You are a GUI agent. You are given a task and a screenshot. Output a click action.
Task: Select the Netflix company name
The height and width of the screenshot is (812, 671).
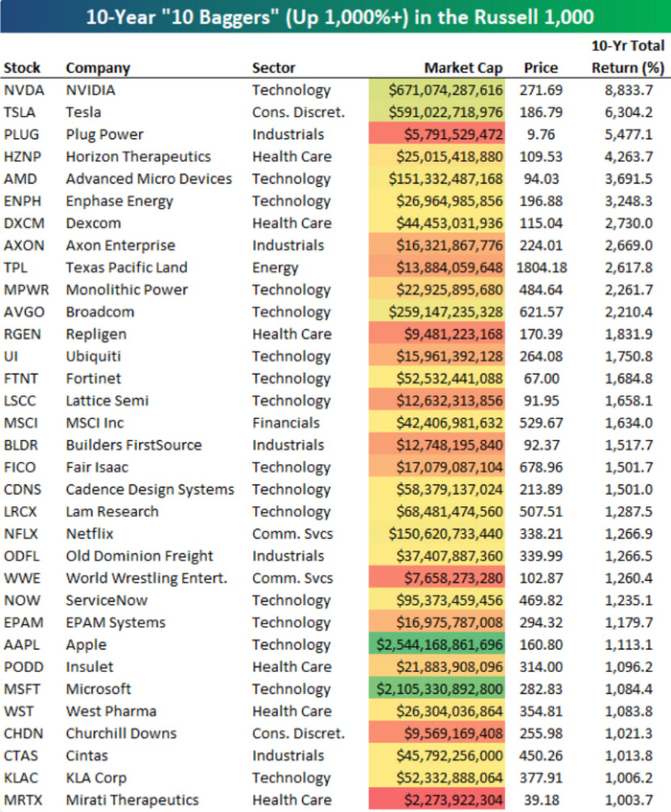click(x=91, y=534)
